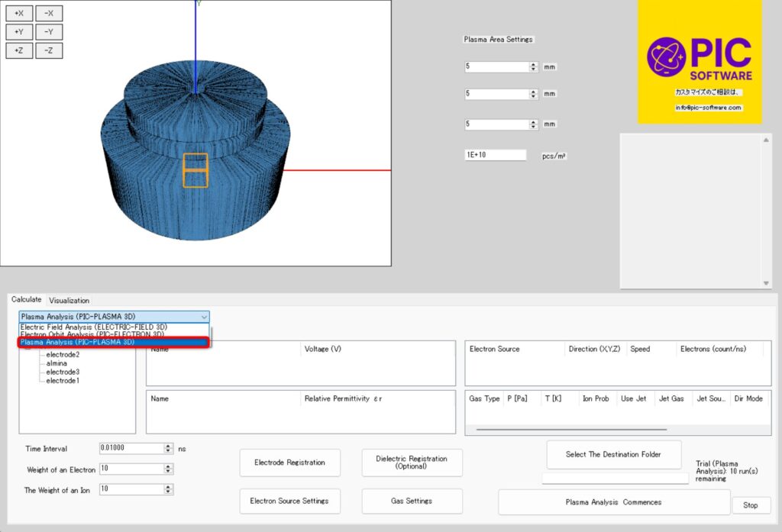Select electrode2 in the tree

63,355
